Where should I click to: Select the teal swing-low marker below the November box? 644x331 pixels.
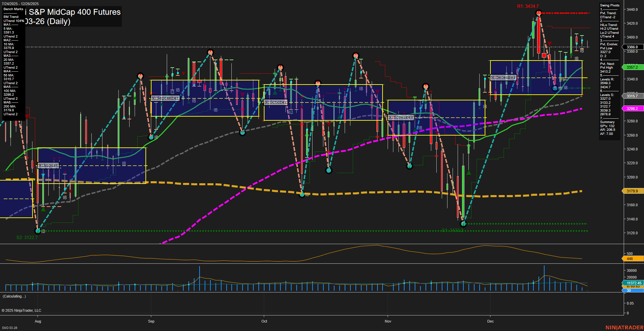coord(410,165)
